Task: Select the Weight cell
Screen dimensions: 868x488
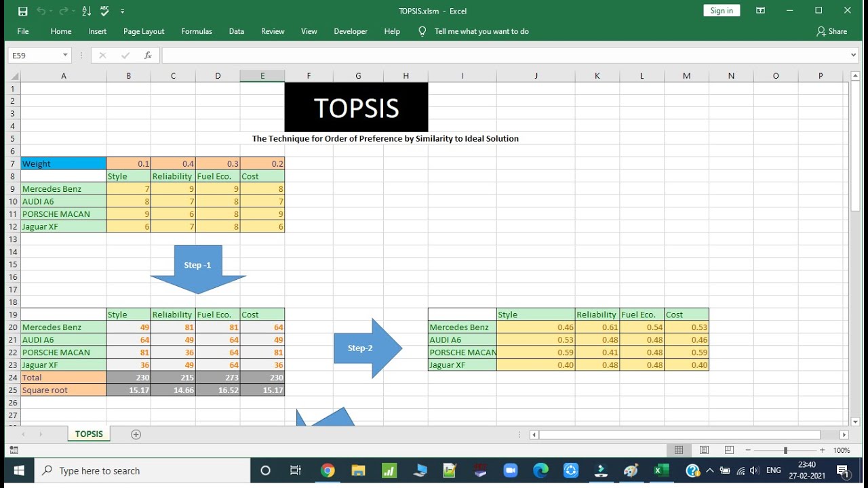Action: pyautogui.click(x=64, y=163)
